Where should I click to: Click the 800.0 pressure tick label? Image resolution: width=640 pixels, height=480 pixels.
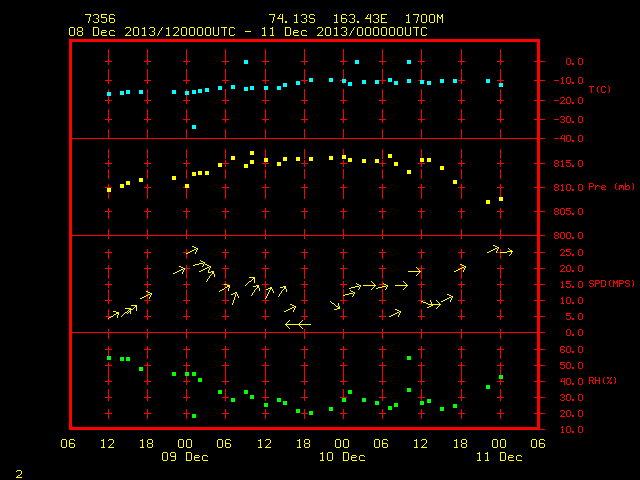click(x=569, y=236)
